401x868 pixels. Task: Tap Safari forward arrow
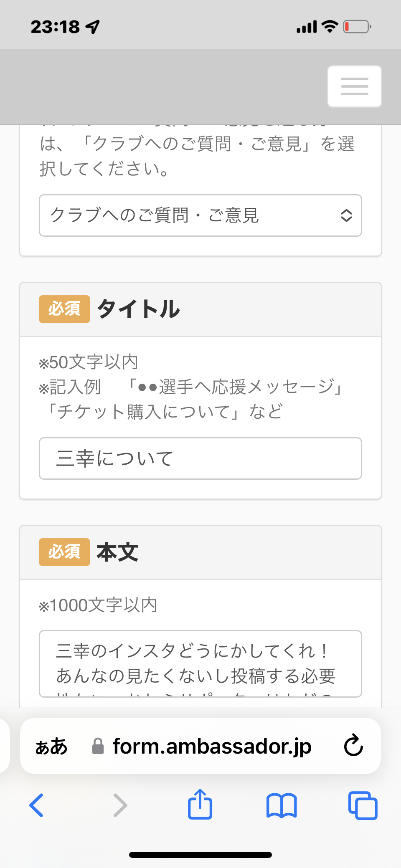click(120, 805)
